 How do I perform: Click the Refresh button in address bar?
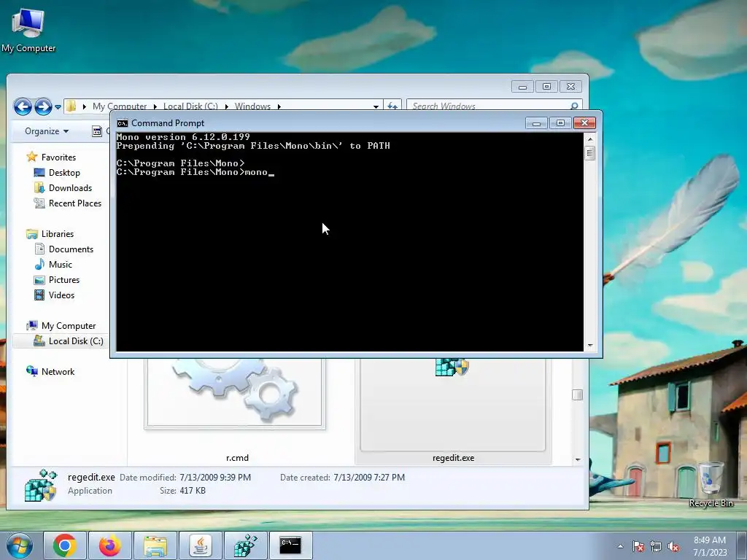pos(392,106)
